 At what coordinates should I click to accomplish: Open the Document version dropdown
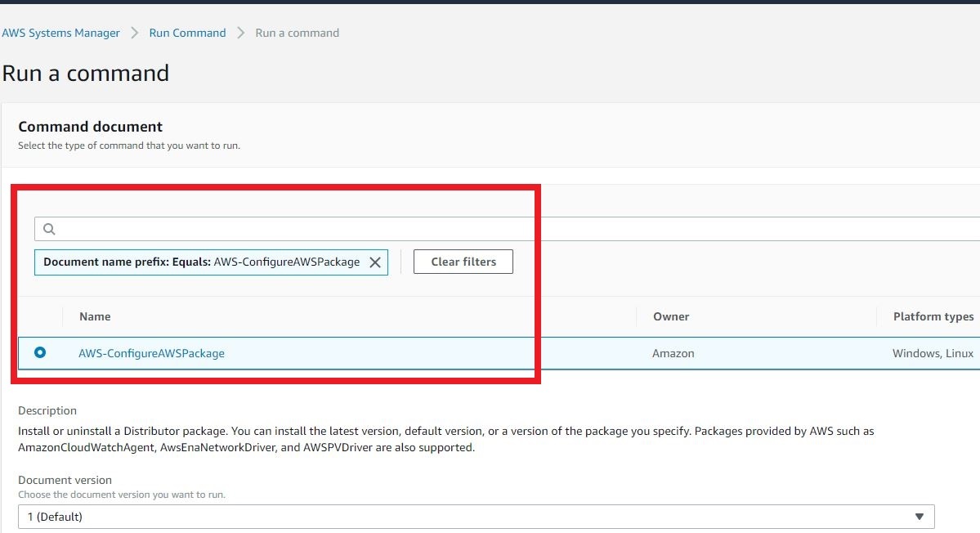477,517
